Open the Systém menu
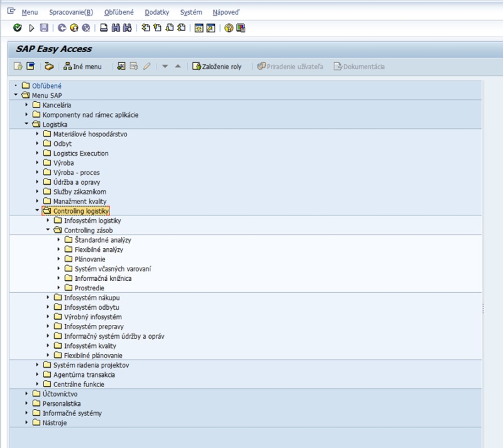 191,12
